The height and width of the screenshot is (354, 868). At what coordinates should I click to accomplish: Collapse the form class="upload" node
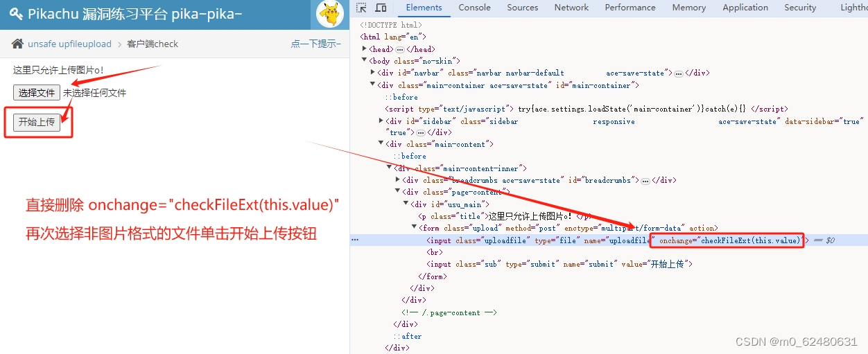click(415, 227)
